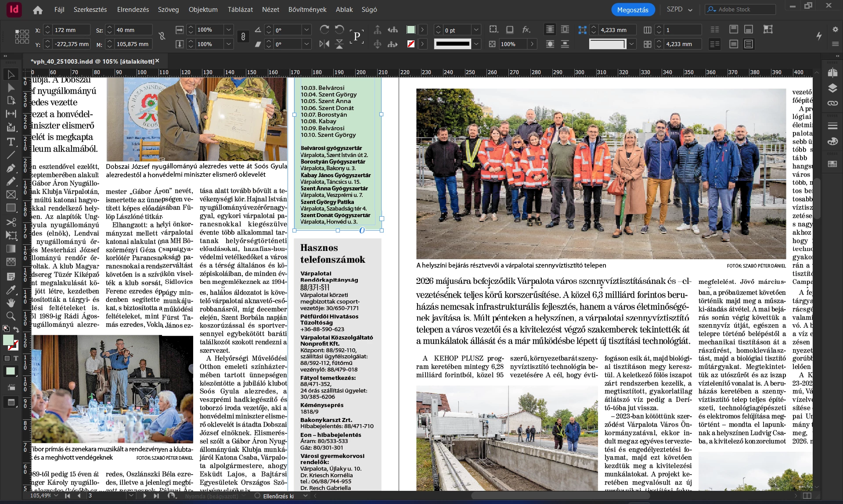
Task: Select the Gradient Swatch tool
Action: (x=11, y=249)
